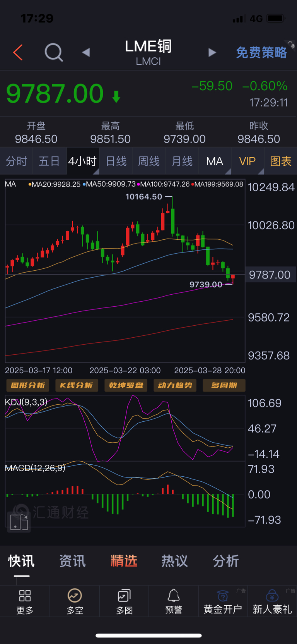The image size is (297, 644).
Task: Tap 免费策略 link
Action: 261,52
